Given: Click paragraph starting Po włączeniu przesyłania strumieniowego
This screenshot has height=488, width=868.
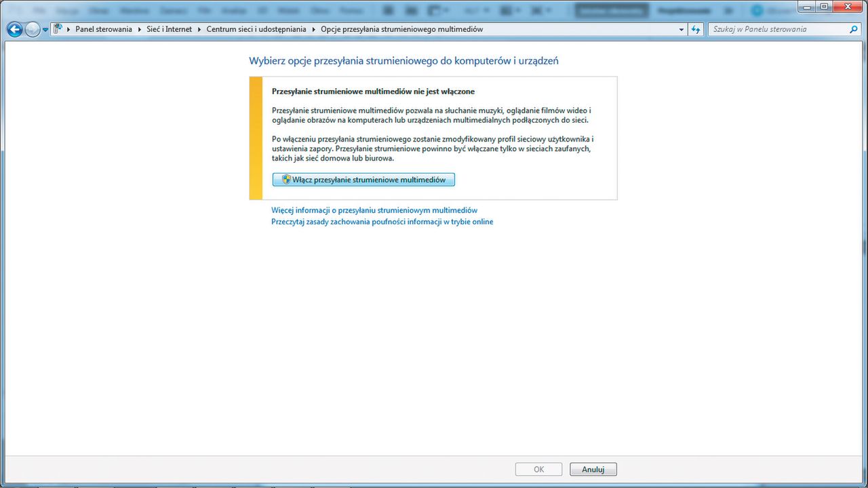Looking at the screenshot, I should [x=433, y=148].
